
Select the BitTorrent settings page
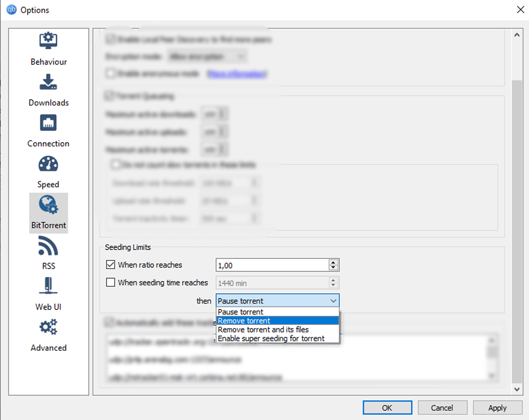pyautogui.click(x=49, y=213)
